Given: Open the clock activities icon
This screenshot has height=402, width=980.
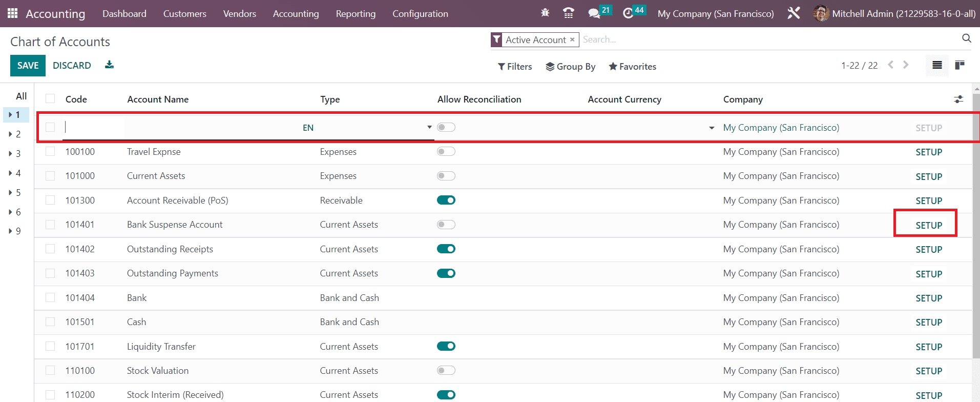Looking at the screenshot, I should (628, 13).
